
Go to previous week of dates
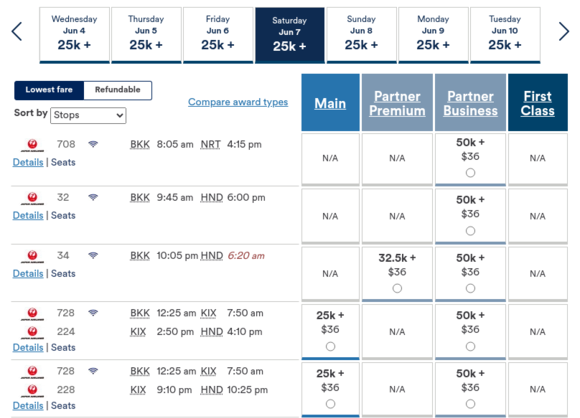point(17,31)
